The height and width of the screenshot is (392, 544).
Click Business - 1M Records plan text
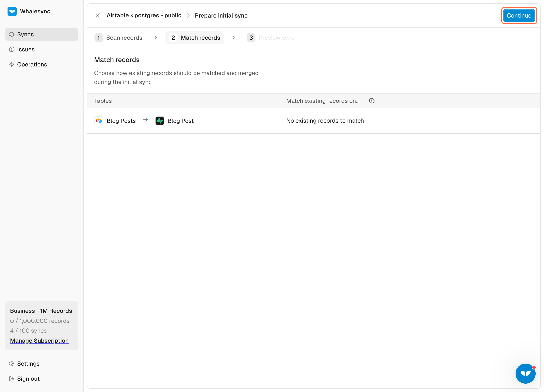[x=41, y=311]
